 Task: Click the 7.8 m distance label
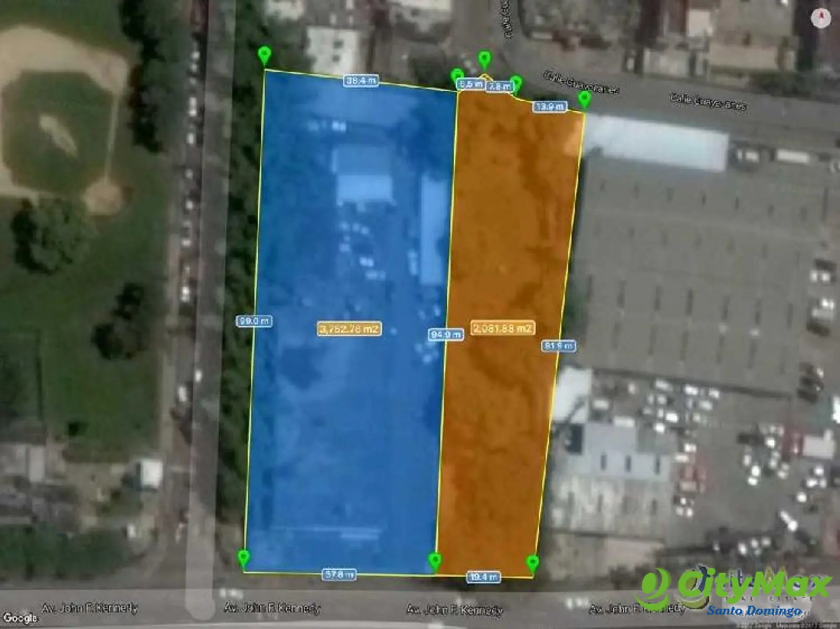(498, 87)
